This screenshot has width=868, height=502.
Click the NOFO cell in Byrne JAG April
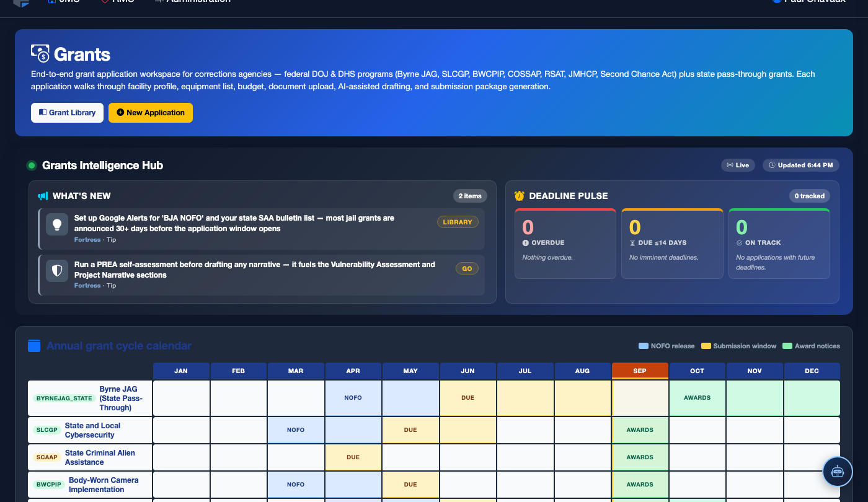(353, 398)
